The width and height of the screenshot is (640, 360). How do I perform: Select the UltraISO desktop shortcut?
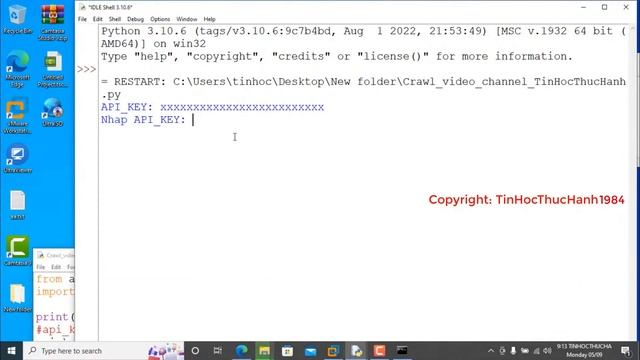tap(53, 112)
